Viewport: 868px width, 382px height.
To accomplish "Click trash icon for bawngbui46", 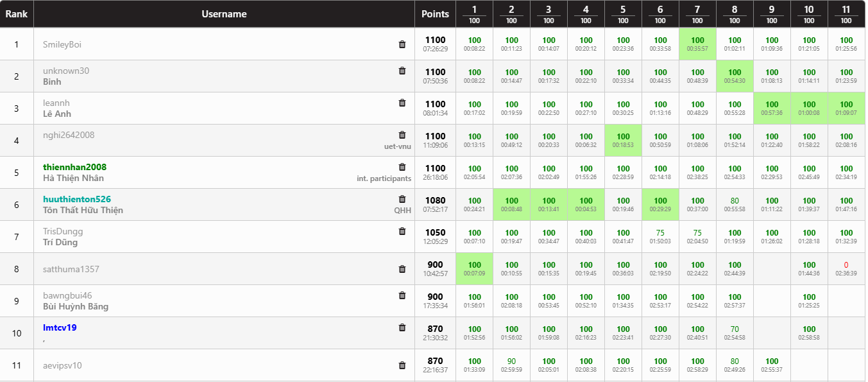I will point(402,295).
